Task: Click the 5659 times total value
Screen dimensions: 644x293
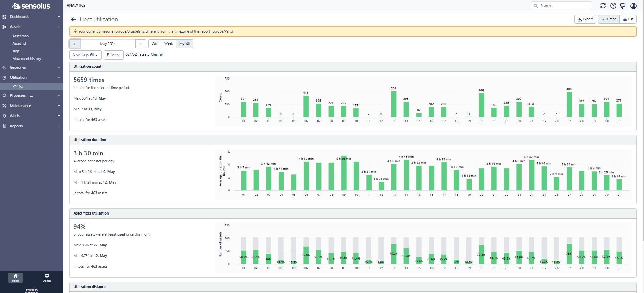Action: 89,80
